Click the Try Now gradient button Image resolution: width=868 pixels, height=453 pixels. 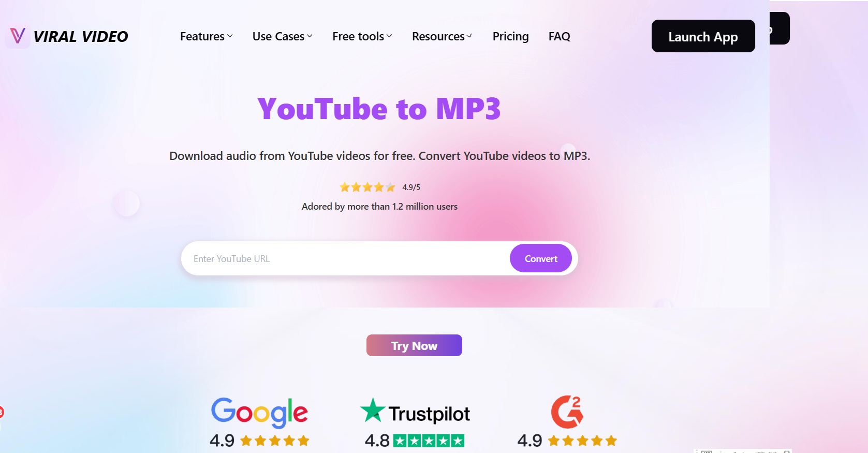414,345
